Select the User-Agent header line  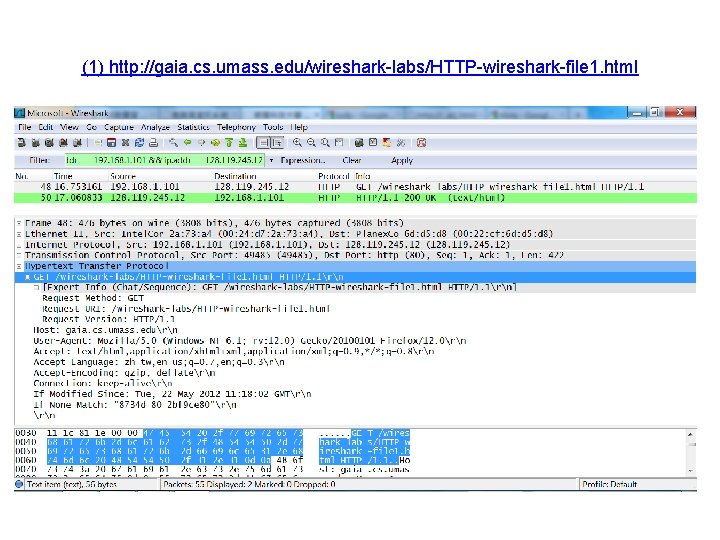pos(250,341)
